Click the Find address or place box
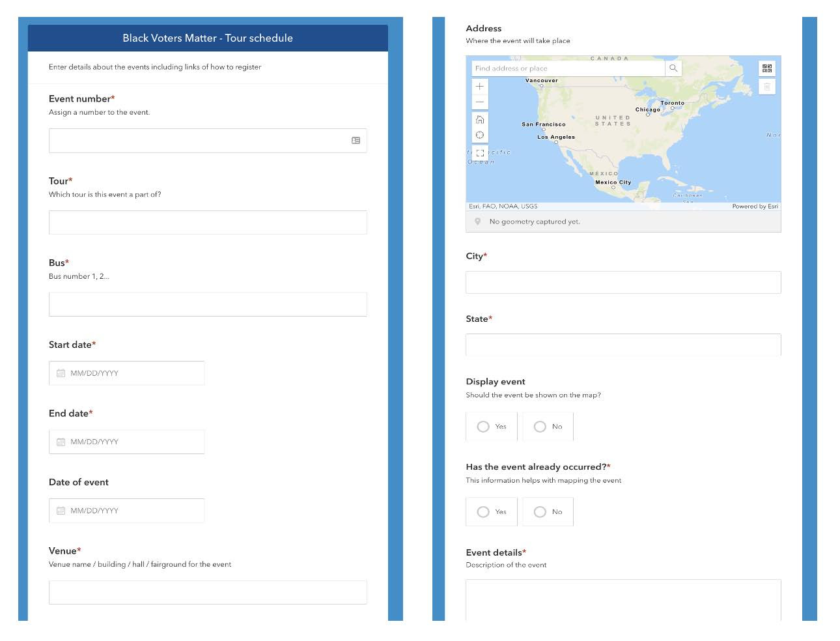Image resolution: width=840 pixels, height=641 pixels. pos(568,68)
